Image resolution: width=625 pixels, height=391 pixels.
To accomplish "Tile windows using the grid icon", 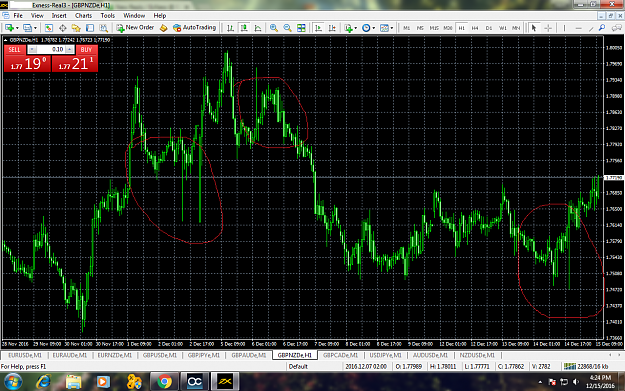I will coord(301,28).
